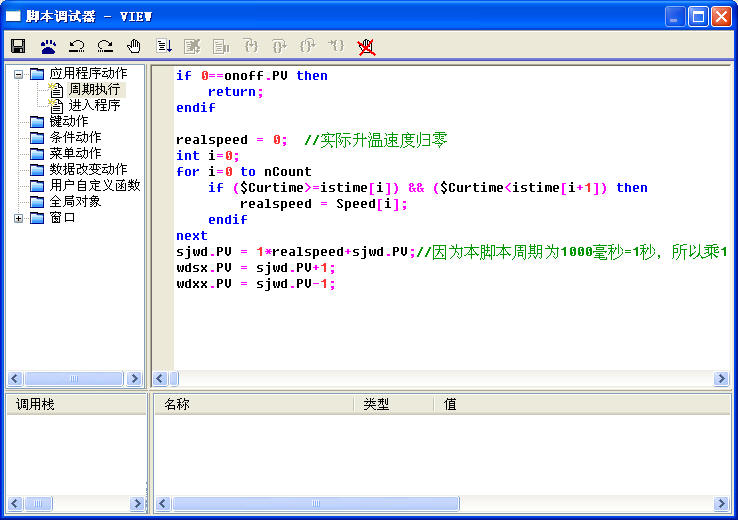This screenshot has height=520, width=738.
Task: Click the undo arrow icon
Action: 76,46
